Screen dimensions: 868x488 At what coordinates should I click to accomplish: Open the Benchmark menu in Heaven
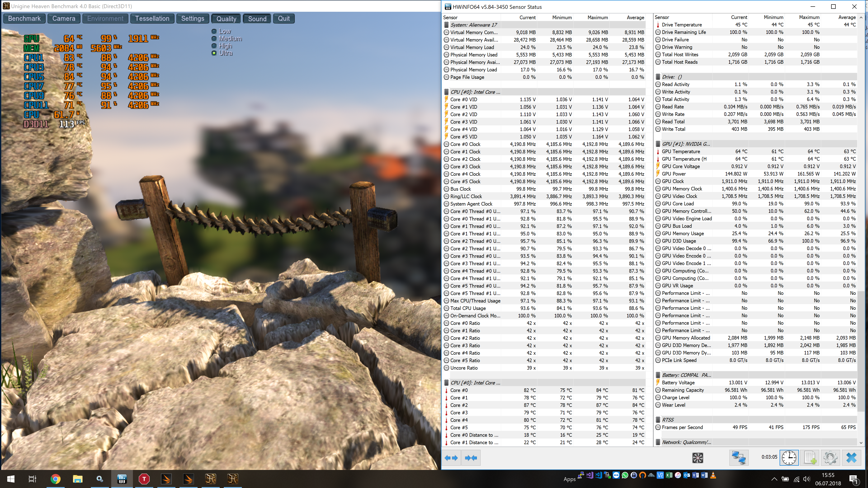[x=24, y=19]
